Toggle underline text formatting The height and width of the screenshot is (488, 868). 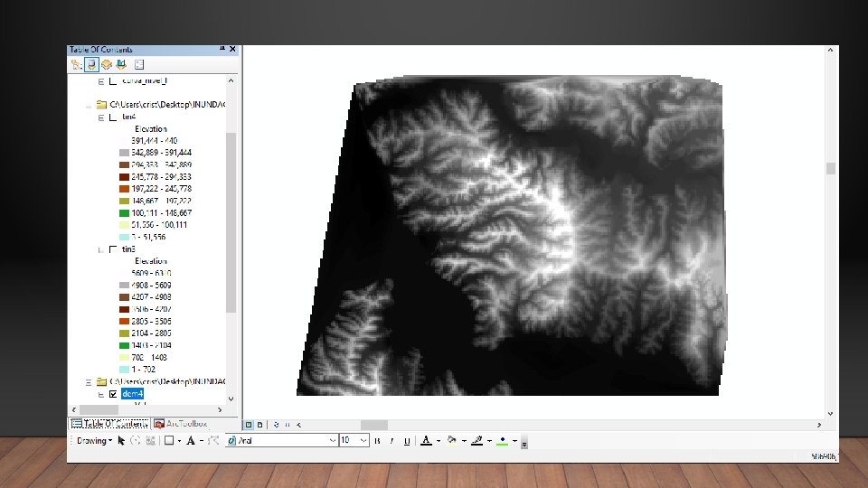click(407, 440)
